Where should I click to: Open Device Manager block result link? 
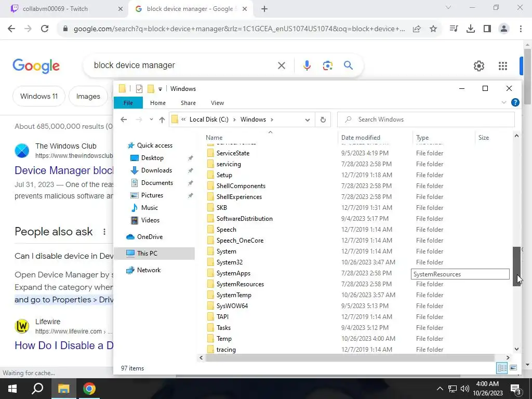64,170
